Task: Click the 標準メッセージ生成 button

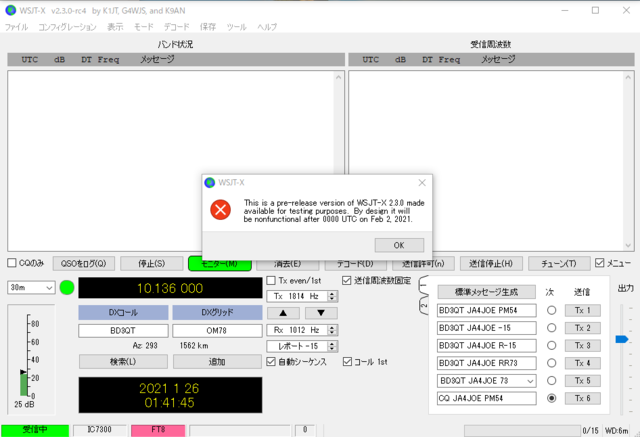Action: [x=487, y=292]
